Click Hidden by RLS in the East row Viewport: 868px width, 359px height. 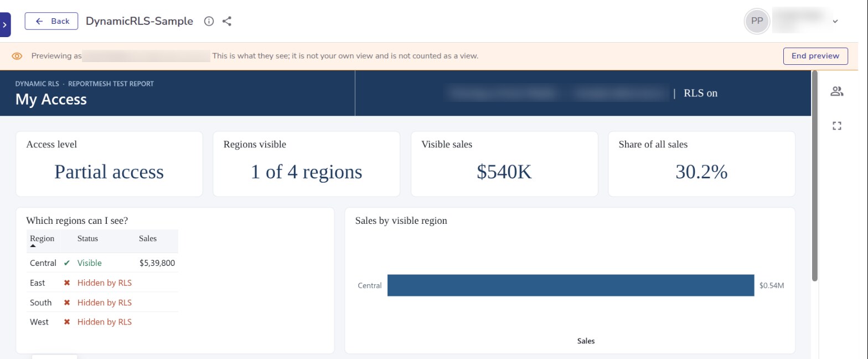(x=105, y=283)
